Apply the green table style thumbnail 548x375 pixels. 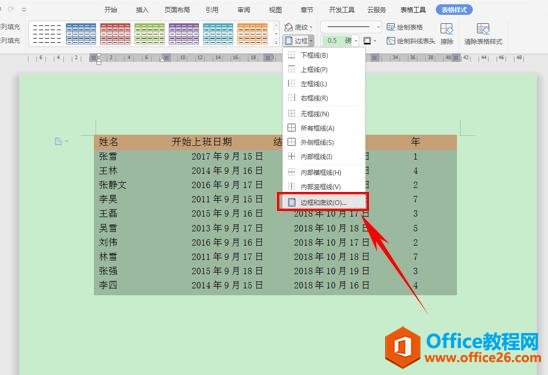pos(149,34)
